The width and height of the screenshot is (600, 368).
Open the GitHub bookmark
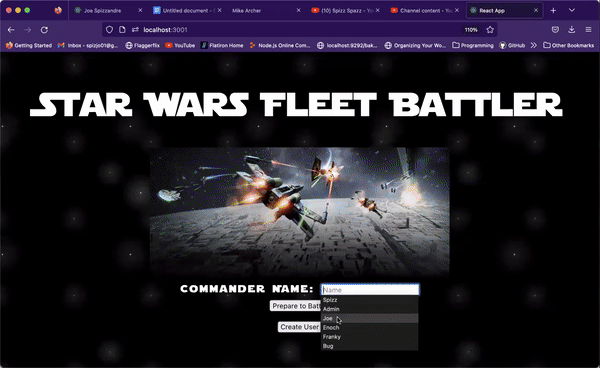[x=512, y=46]
